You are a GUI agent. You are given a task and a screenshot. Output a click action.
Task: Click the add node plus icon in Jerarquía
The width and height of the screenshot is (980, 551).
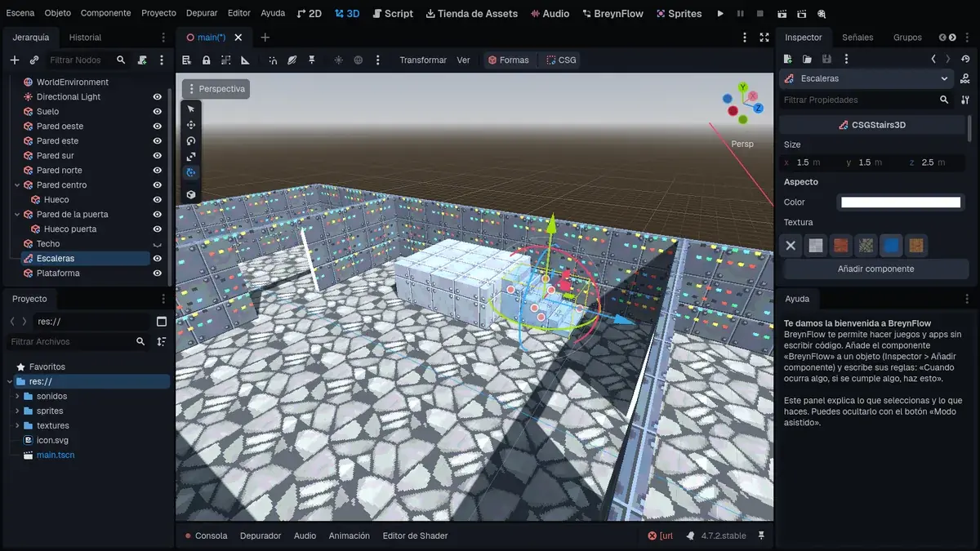coord(14,60)
